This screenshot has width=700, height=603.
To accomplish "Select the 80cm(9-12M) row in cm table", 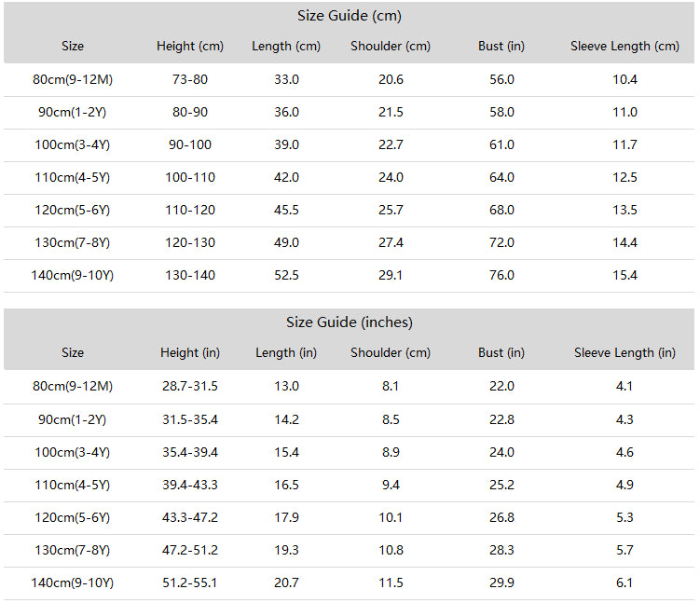I will point(350,80).
